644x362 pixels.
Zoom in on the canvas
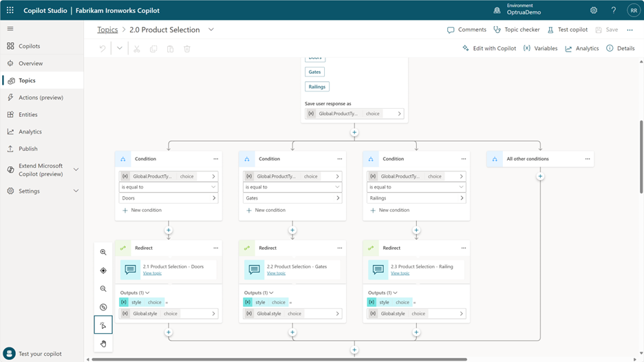[103, 252]
